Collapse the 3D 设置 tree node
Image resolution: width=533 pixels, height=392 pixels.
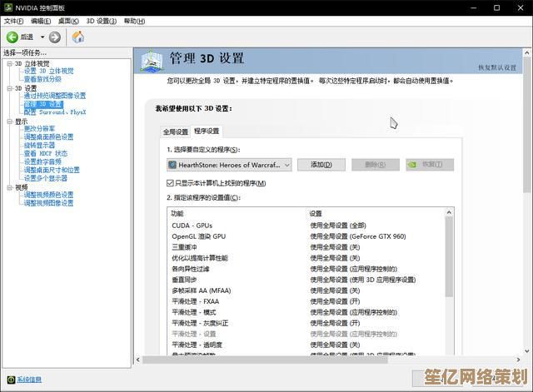[9, 88]
